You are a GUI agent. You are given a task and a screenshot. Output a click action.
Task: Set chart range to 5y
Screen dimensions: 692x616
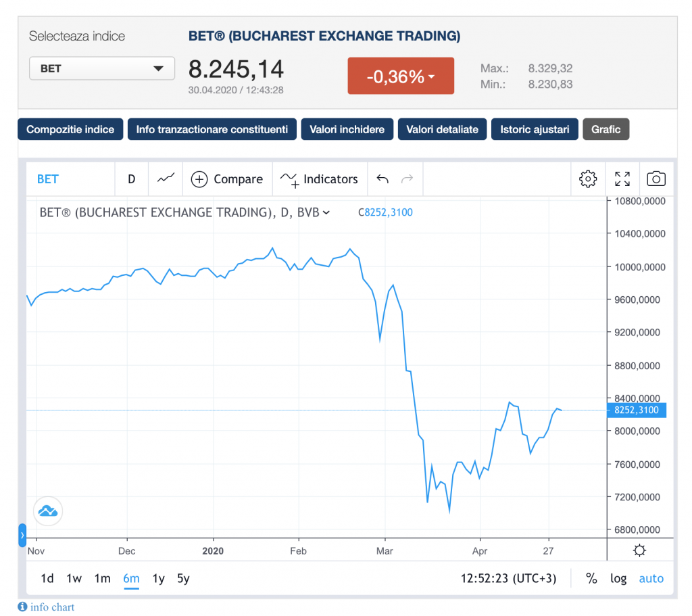[183, 578]
